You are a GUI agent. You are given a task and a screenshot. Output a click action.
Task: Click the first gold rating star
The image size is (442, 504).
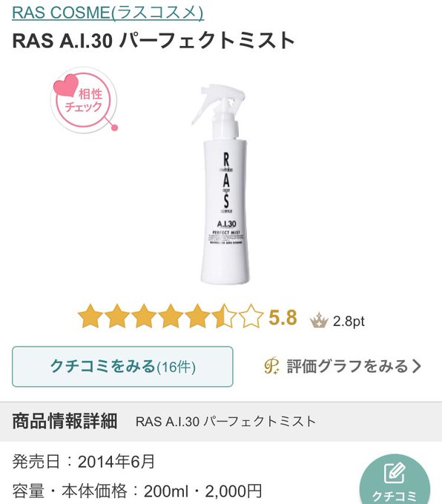tap(90, 316)
